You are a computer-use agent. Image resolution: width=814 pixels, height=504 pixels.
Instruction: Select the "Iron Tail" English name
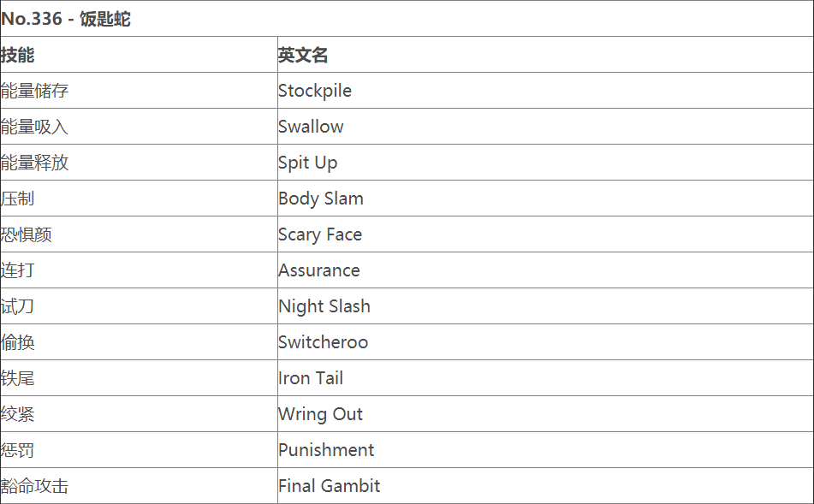(311, 378)
